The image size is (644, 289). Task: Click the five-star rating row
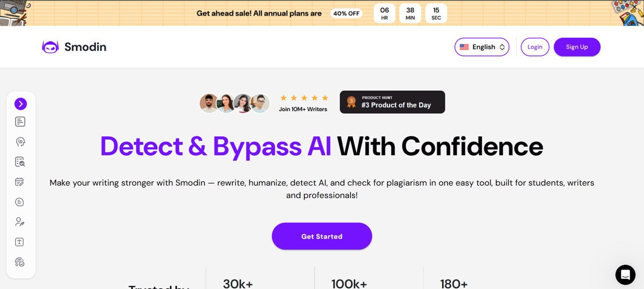point(303,98)
